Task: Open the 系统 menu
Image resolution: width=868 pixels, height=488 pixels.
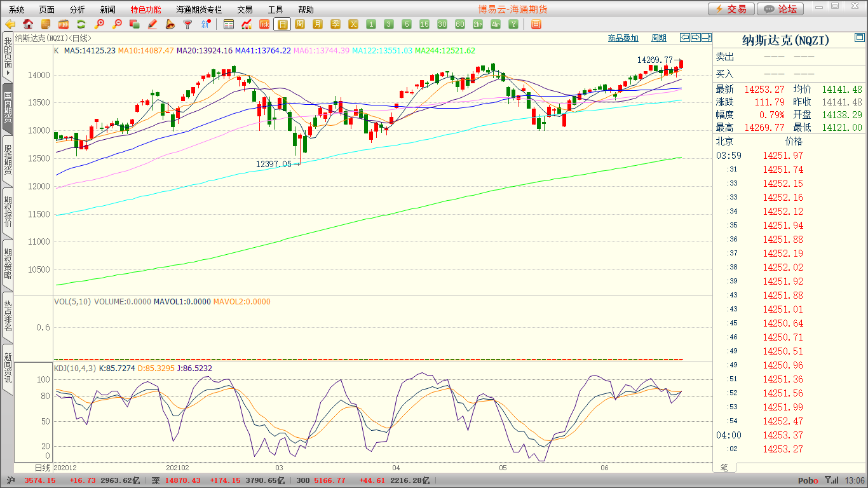Action: point(17,10)
